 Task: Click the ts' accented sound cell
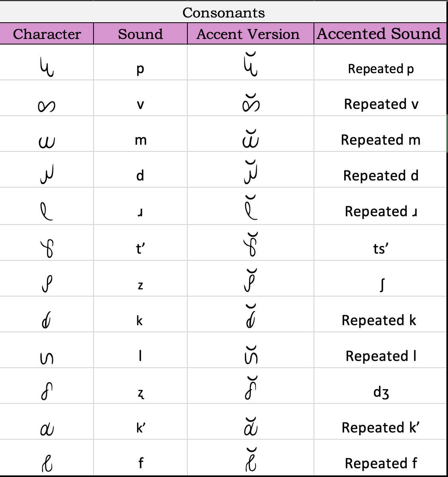tap(380, 248)
